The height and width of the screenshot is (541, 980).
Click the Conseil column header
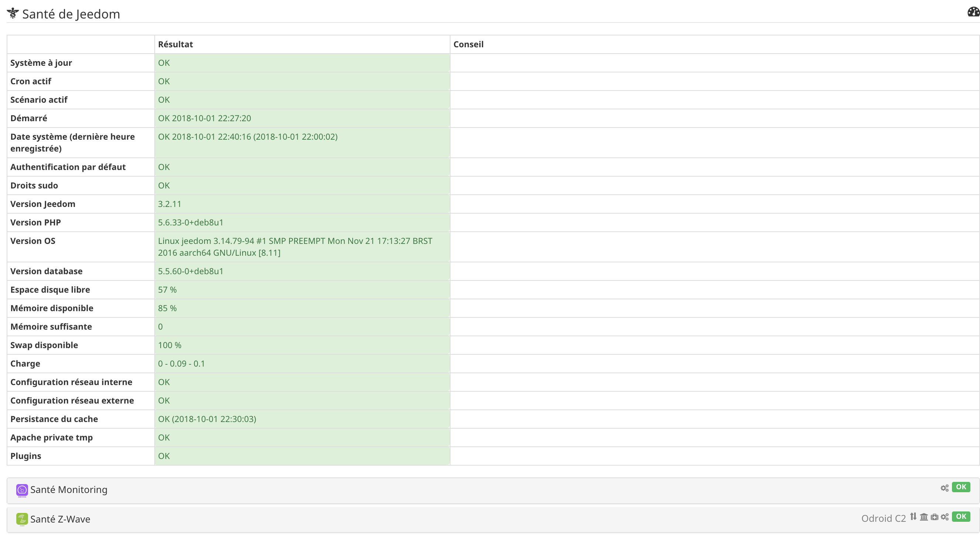pyautogui.click(x=468, y=44)
